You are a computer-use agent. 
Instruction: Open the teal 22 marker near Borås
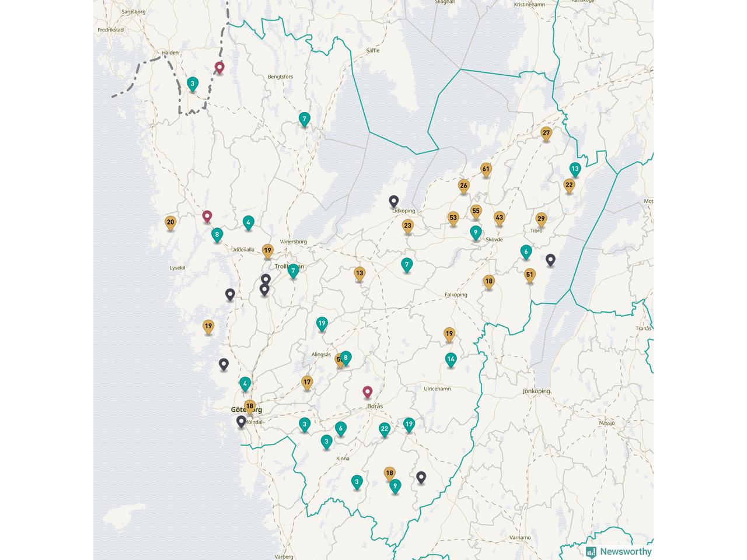point(384,429)
